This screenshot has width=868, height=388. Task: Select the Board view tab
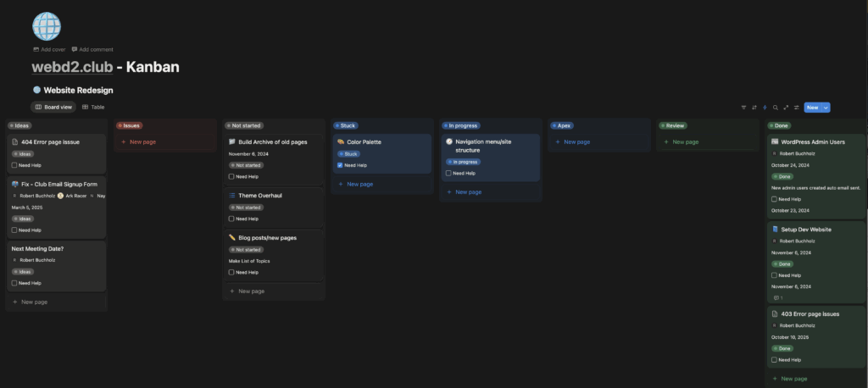pyautogui.click(x=54, y=107)
